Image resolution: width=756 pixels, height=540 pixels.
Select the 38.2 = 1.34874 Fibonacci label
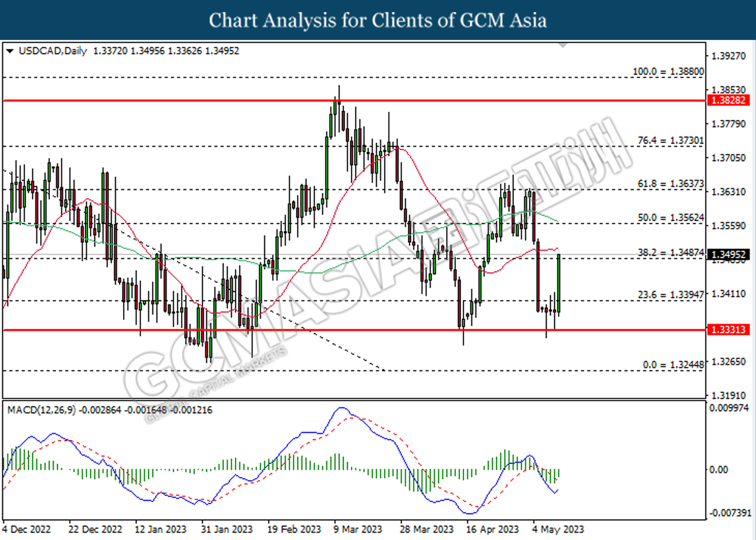coord(670,252)
